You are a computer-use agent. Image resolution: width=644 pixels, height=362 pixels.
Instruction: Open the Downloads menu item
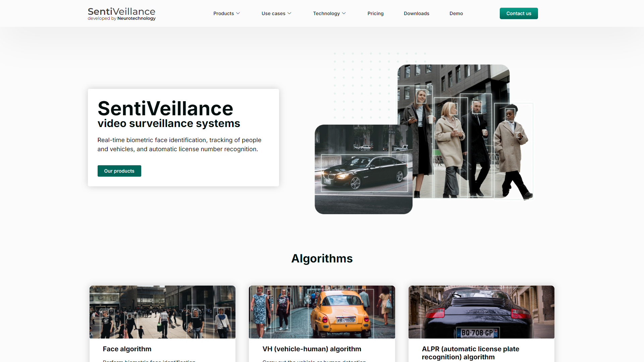416,13
